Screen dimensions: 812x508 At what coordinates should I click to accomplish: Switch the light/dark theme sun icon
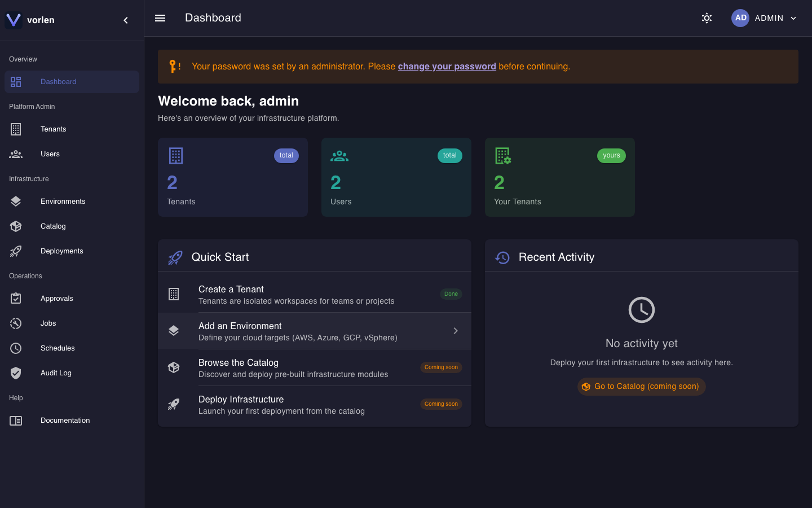click(x=707, y=18)
